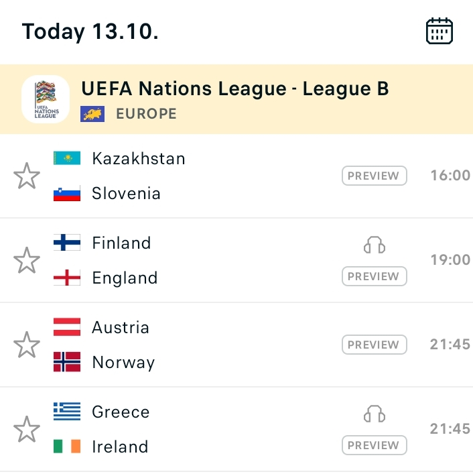The width and height of the screenshot is (473, 476).
Task: Click the audio headphones icon for Finland vs England
Action: click(375, 245)
